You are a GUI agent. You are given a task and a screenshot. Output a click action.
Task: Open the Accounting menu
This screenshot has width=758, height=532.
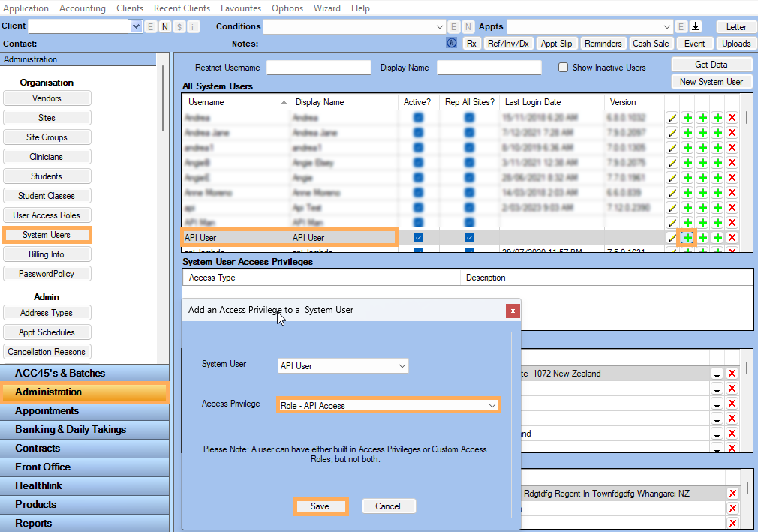click(x=83, y=8)
